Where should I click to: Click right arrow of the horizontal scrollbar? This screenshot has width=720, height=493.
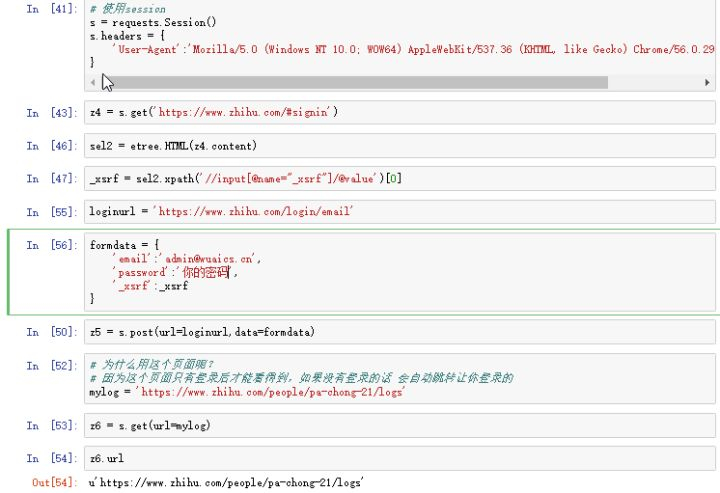707,81
